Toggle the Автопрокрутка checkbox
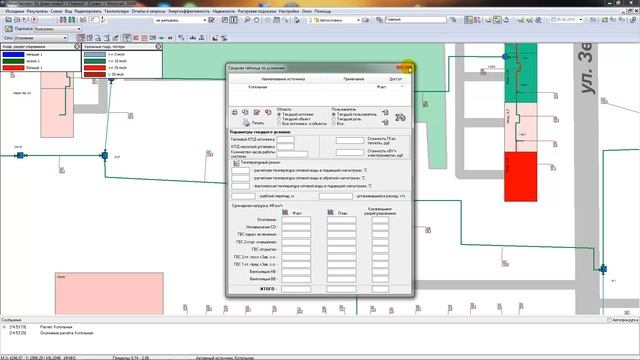This screenshot has height=360, width=640. click(x=609, y=320)
